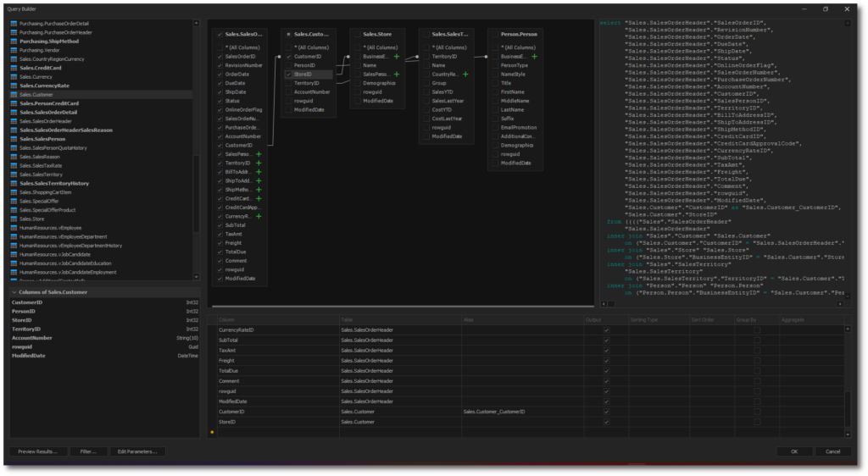Click the columns grid scroll-down arrow
This screenshot has height=476, width=868.
tap(848, 434)
